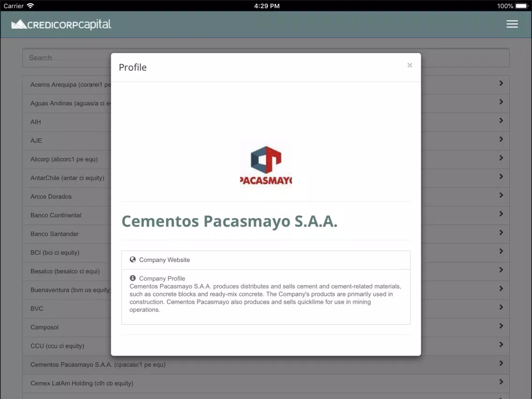Click the Profile dialog title
532x399 pixels.
click(133, 67)
